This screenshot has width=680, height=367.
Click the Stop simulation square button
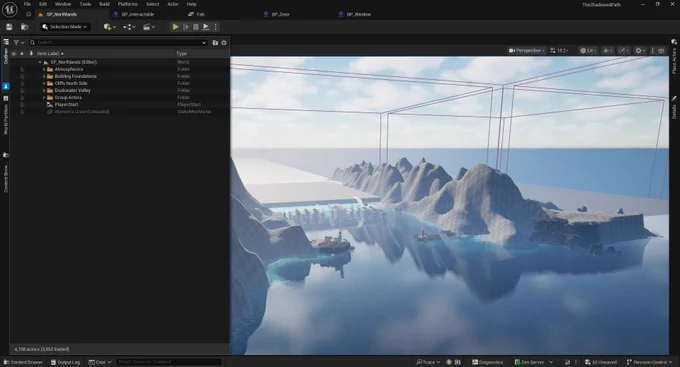196,27
